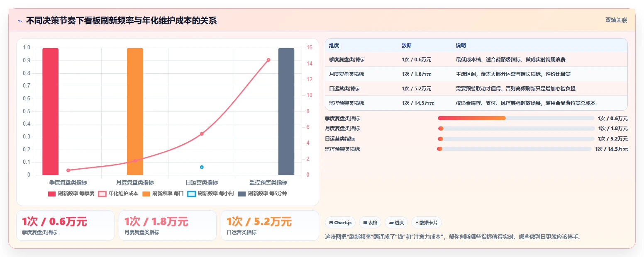Click the left axis value 1.0
Viewport: 644px width, 257px height.
pyautogui.click(x=27, y=48)
